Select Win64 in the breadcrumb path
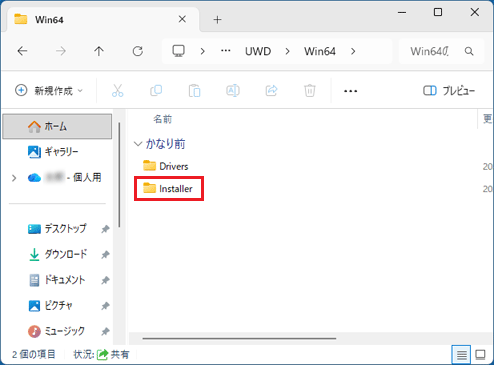This screenshot has width=494, height=365. 320,51
